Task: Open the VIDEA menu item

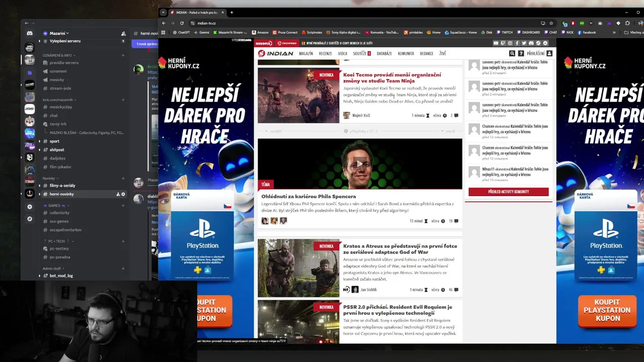Action: coord(343,53)
